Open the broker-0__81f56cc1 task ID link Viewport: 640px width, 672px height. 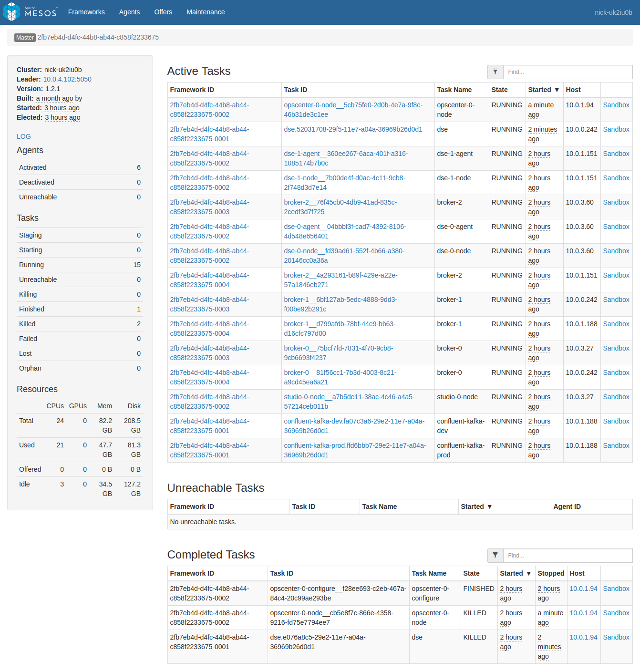(x=341, y=377)
